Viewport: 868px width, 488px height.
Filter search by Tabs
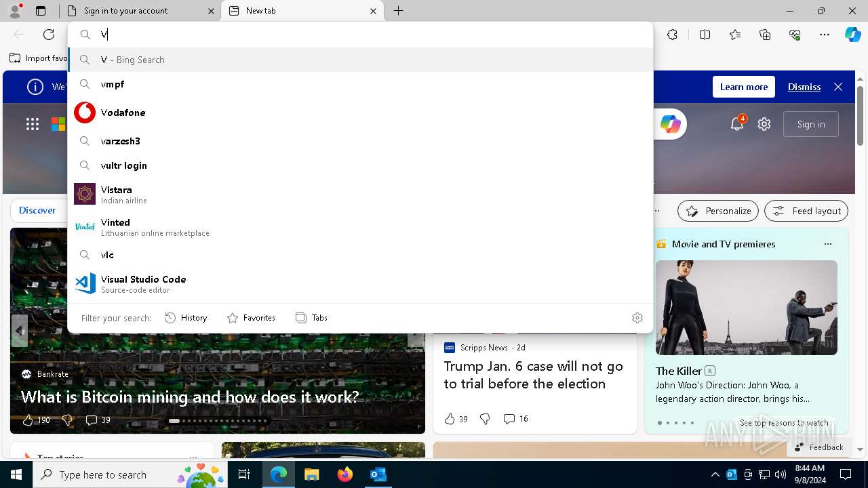311,318
